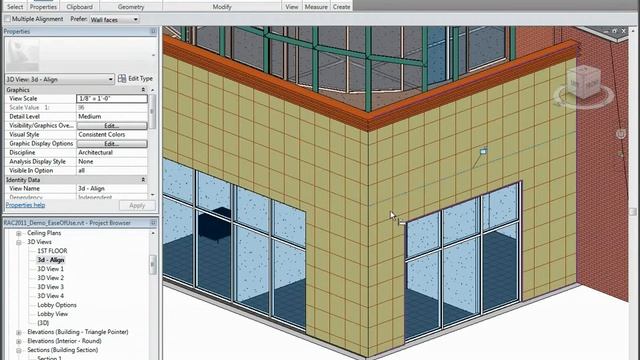Click the Properties list scrollbar thumb

153,112
